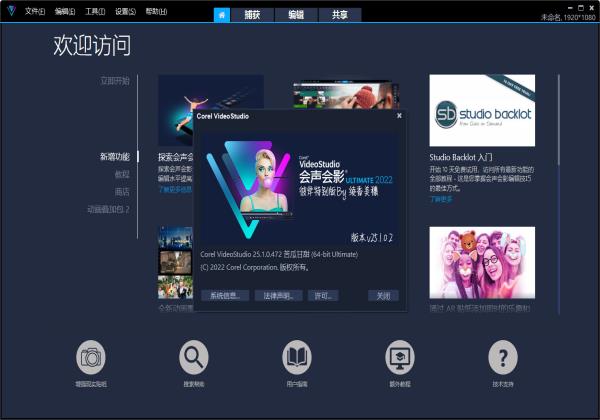
Task: Select 教程 in the welcome sidebar
Action: tap(122, 174)
